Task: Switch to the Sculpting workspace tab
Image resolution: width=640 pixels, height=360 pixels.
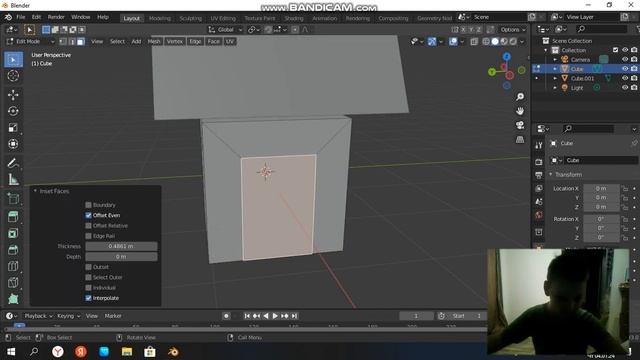Action: pyautogui.click(x=191, y=18)
